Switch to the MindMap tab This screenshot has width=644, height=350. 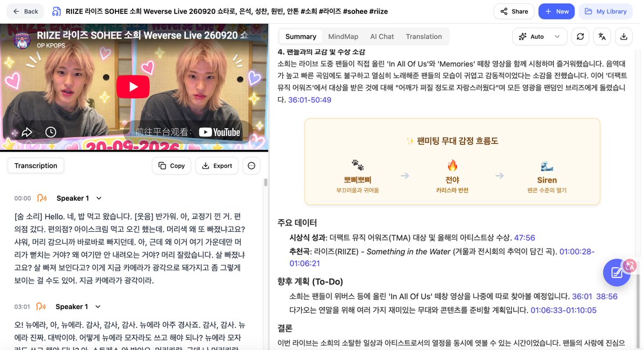click(343, 37)
